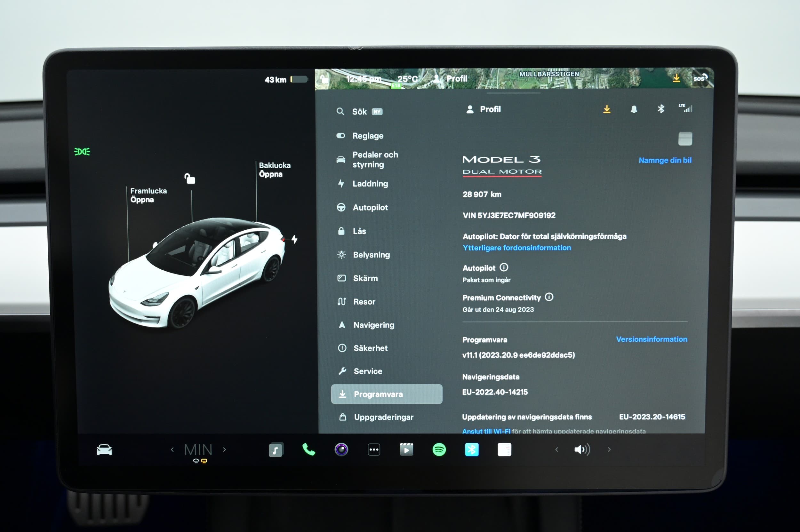Tap navigation data EU-2022.40-14215
Viewport: 800px width, 532px height.
495,392
